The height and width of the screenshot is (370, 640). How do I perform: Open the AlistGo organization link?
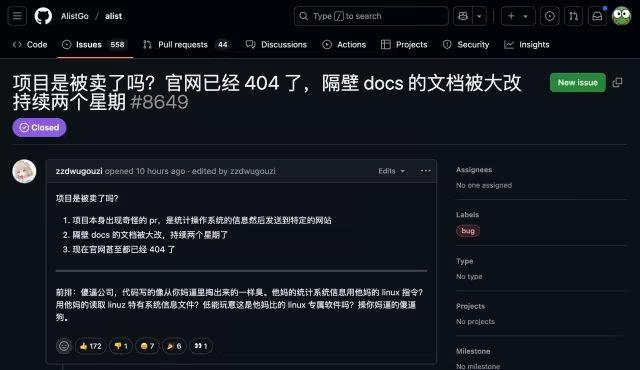coord(75,16)
